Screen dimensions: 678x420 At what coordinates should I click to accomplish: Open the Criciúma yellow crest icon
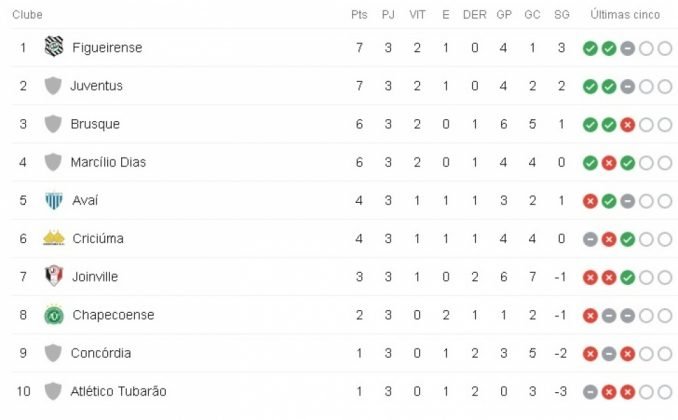point(54,238)
